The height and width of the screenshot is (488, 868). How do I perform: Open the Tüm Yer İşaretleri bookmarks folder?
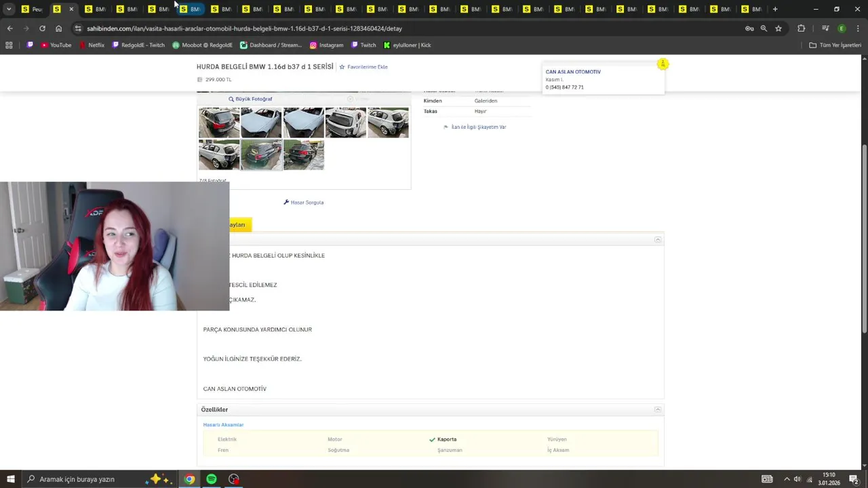[835, 45]
